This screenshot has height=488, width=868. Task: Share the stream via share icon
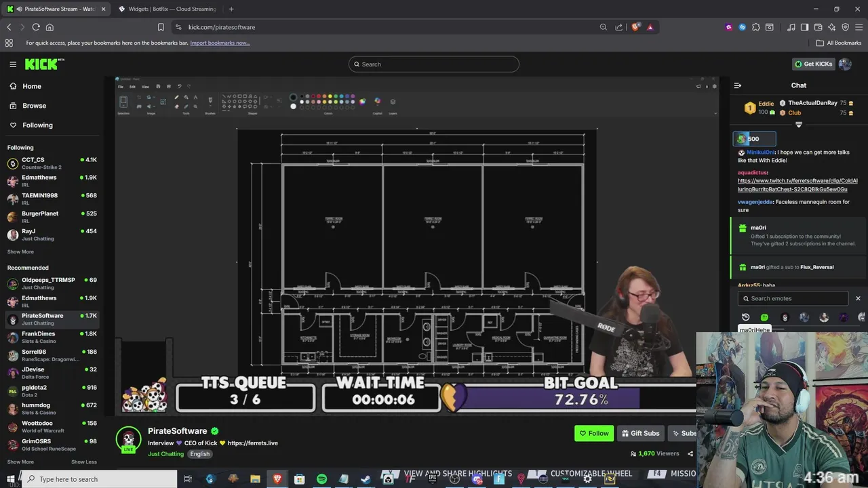click(690, 454)
